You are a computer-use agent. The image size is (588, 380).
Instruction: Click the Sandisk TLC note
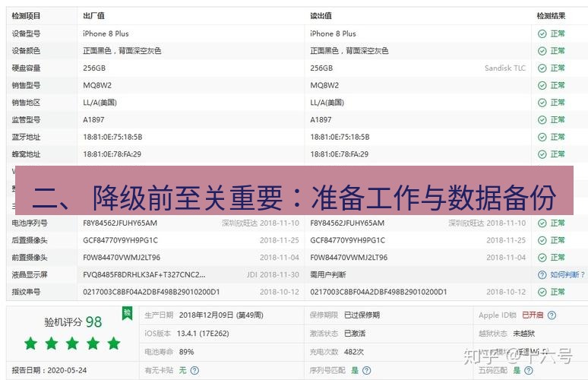coord(505,68)
